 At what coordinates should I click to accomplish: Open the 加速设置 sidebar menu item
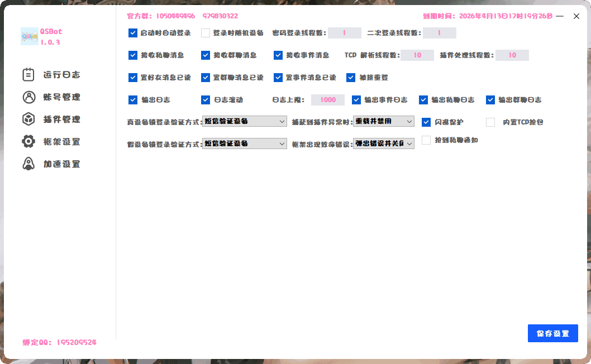click(61, 164)
